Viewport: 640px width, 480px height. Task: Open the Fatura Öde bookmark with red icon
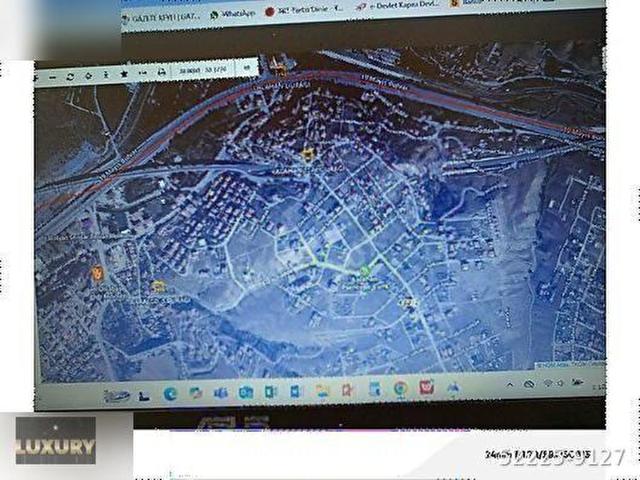304,10
